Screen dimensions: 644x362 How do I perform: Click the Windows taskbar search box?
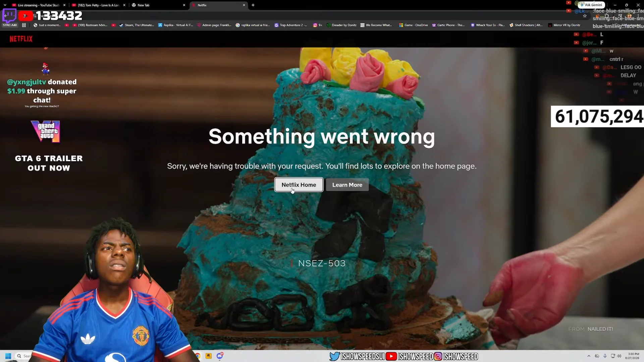(23, 356)
